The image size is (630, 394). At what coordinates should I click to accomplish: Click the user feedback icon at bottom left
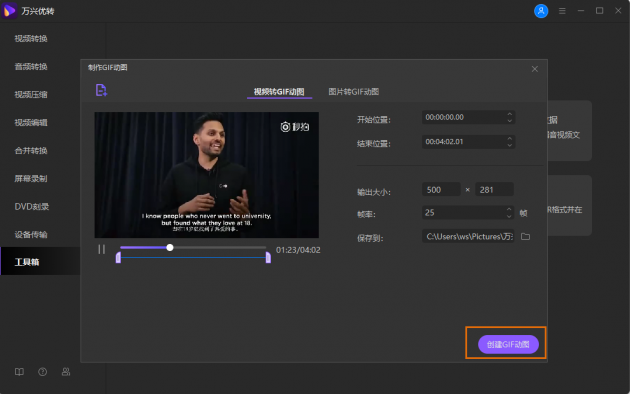point(66,372)
